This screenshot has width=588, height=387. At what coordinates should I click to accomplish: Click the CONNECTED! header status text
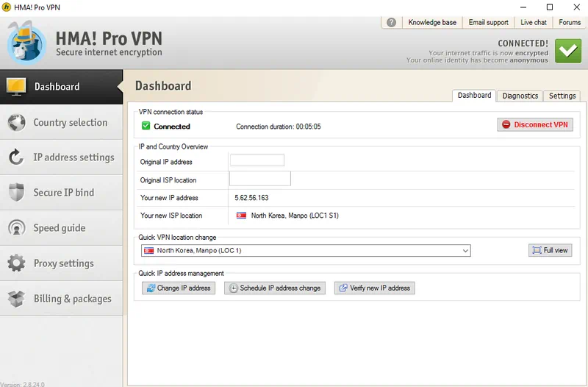coord(523,43)
